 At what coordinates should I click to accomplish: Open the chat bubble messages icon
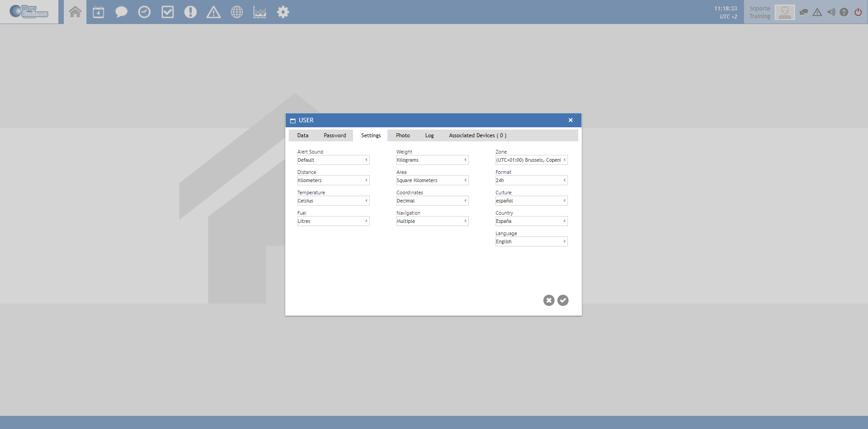(121, 12)
